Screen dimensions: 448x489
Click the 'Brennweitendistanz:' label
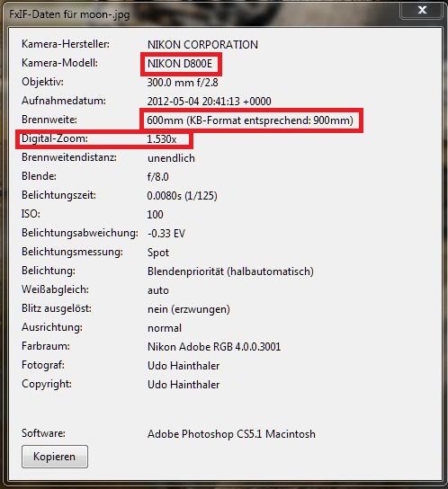[69, 157]
